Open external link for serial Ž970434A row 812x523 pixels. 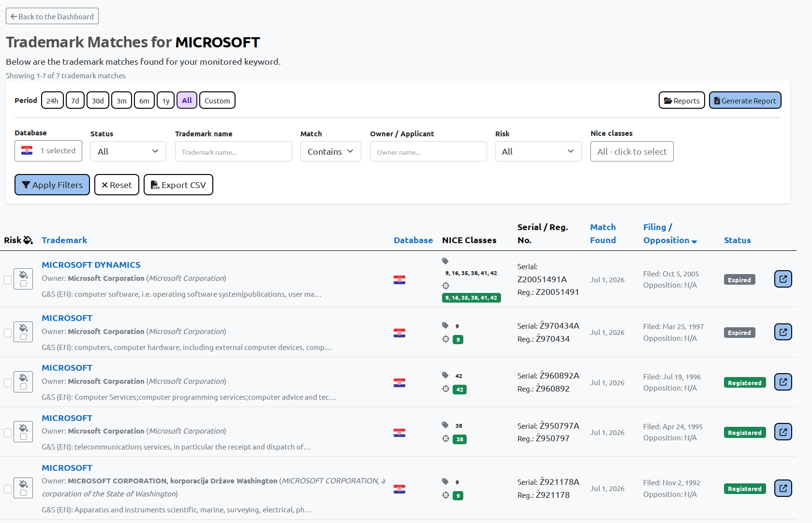coord(783,332)
